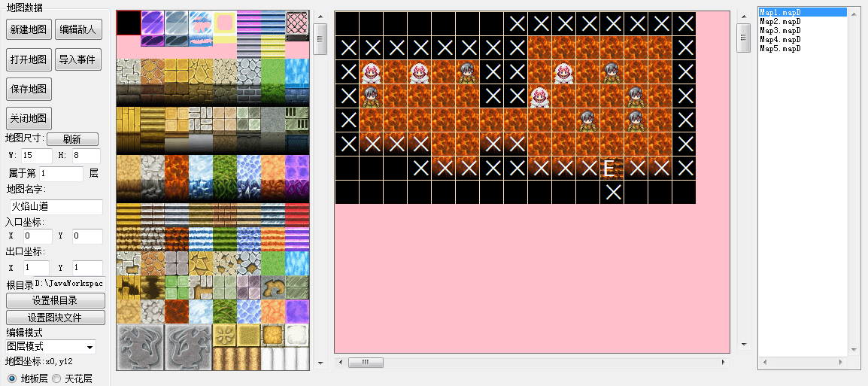The width and height of the screenshot is (868, 386).
Task: Click the 新建地图 new map button
Action: pos(29,29)
